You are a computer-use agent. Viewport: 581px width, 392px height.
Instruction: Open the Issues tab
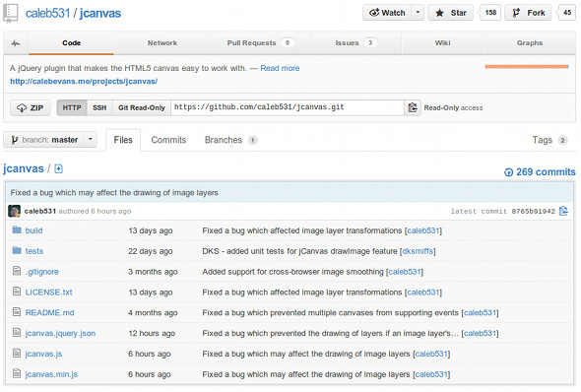[355, 43]
